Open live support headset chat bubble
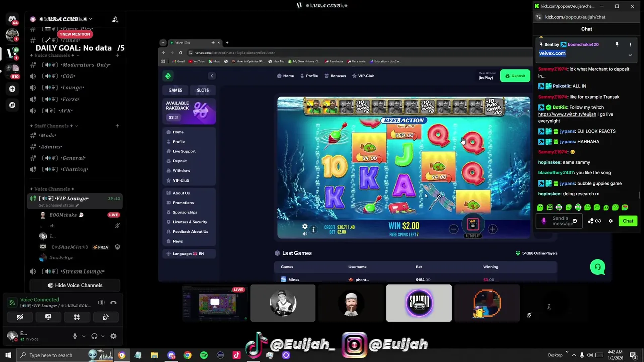 [x=597, y=267]
